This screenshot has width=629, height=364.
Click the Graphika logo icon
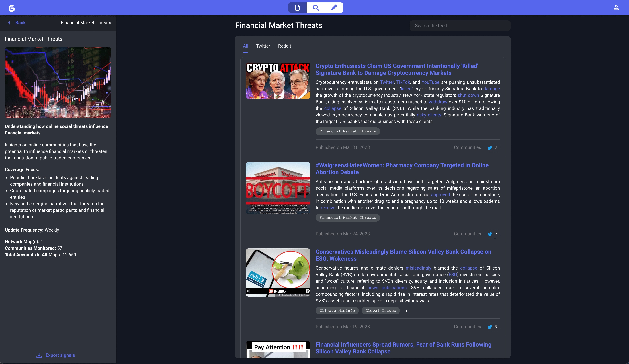click(x=12, y=8)
